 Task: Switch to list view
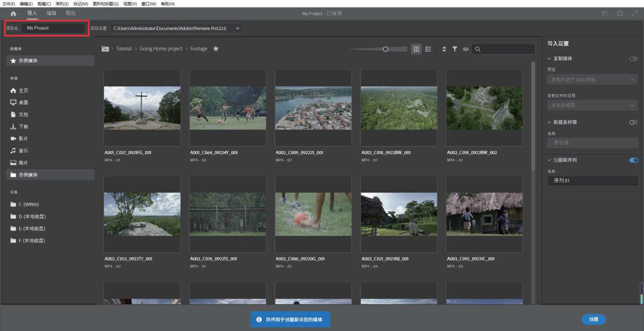pyautogui.click(x=428, y=49)
